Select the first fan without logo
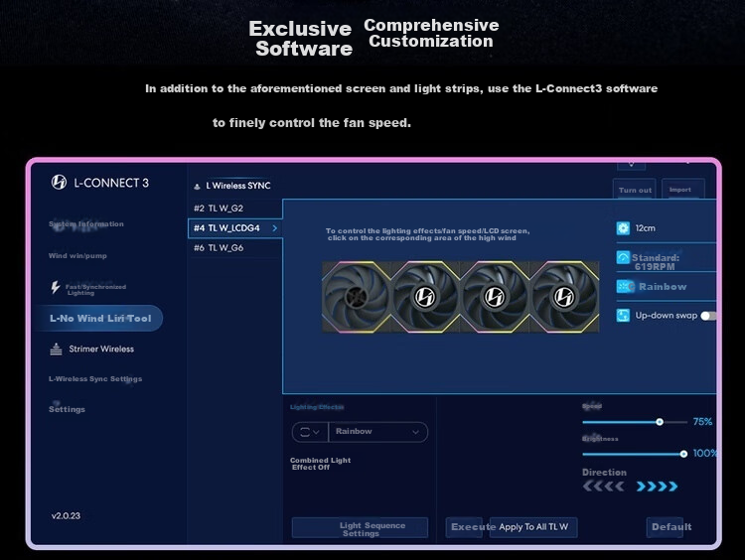 (357, 297)
